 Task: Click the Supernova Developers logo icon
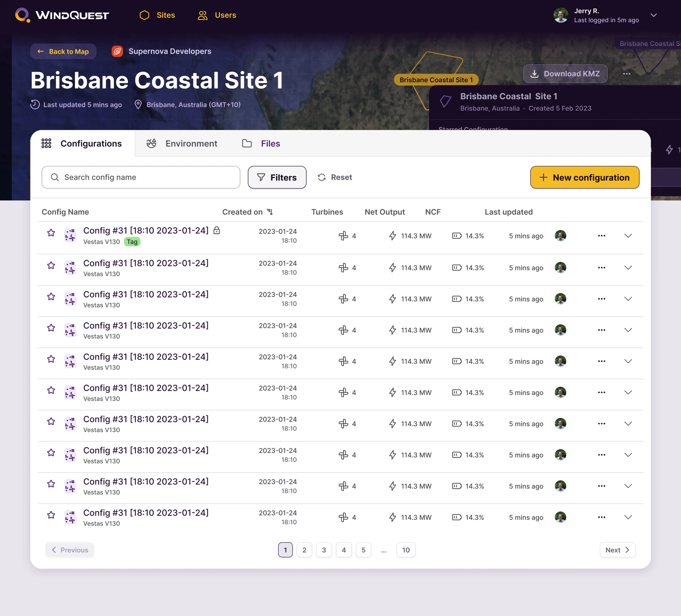pos(117,51)
